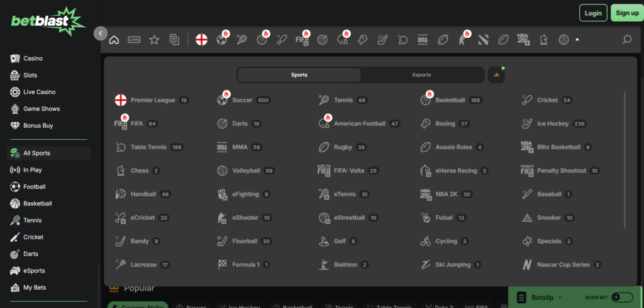Click the home icon in sports toolbar

[114, 40]
